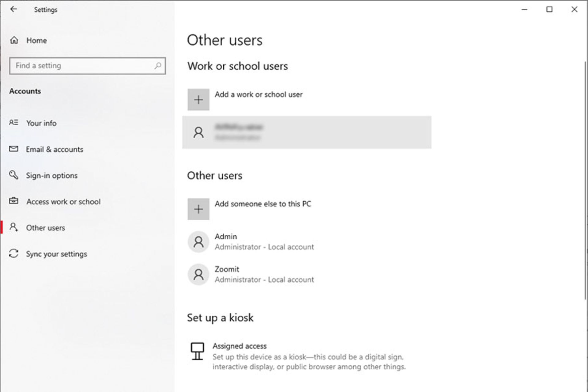Viewport: 588px width, 392px height.
Task: Select the highlighted blurred work user entry
Action: coord(307,132)
